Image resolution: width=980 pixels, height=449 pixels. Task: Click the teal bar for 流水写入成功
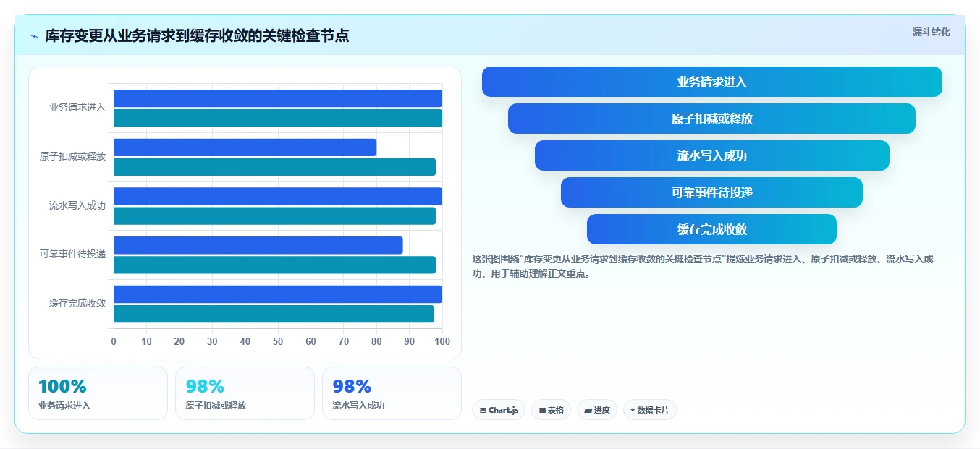pos(275,215)
